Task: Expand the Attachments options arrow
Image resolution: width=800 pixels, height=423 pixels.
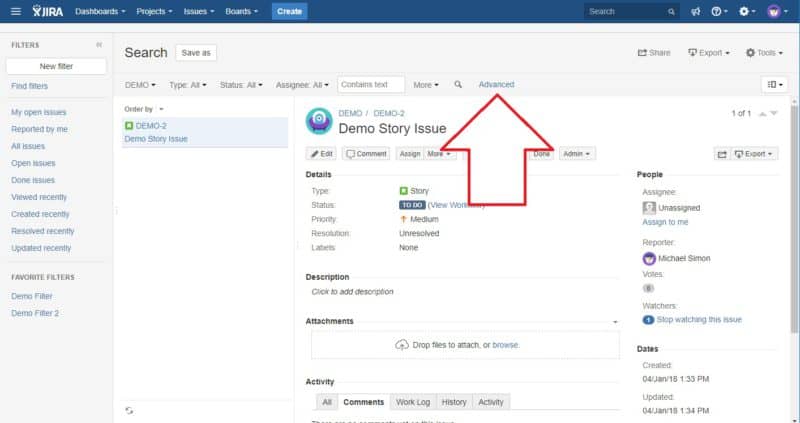Action: [615, 322]
